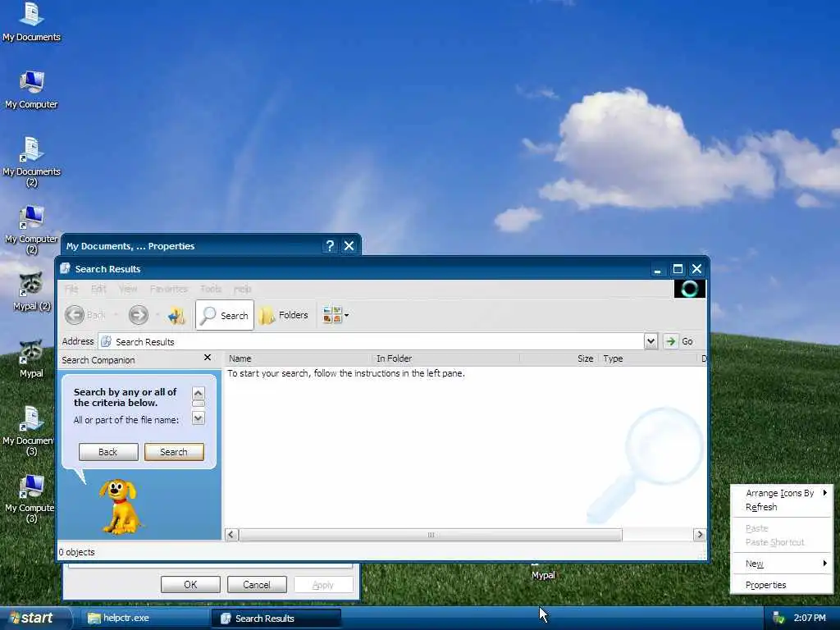Toggle the Search toolbar button
Viewport: 840px width, 630px height.
(x=225, y=315)
